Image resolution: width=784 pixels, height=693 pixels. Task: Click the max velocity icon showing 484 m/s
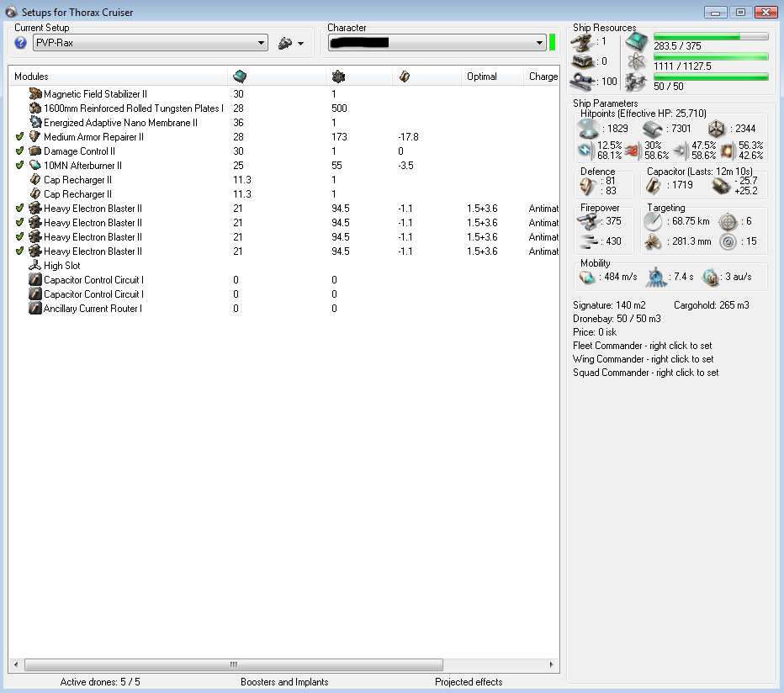click(x=587, y=277)
